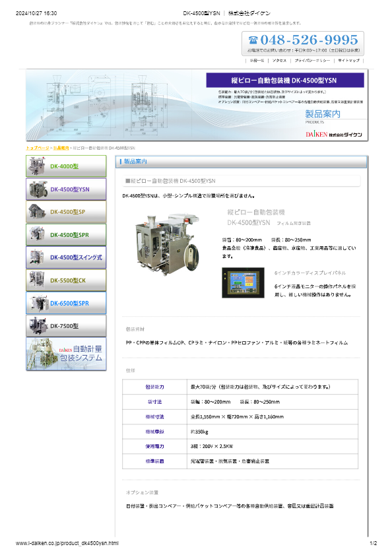Click the 6インチカラーディスプレイパネル caption
The width and height of the screenshot is (392, 555).
pos(310,273)
